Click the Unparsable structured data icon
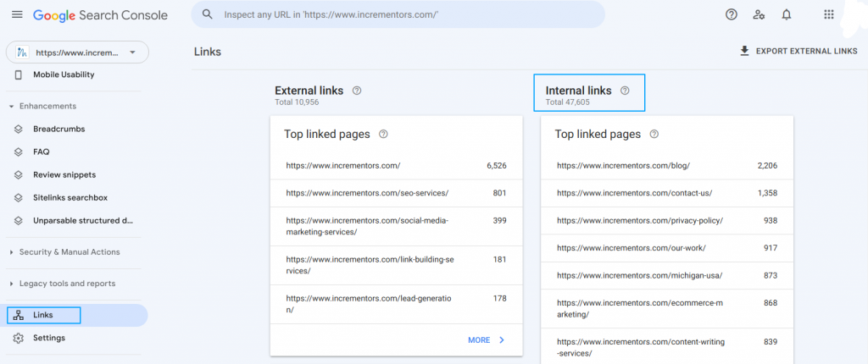Image resolution: width=868 pixels, height=364 pixels. [19, 220]
